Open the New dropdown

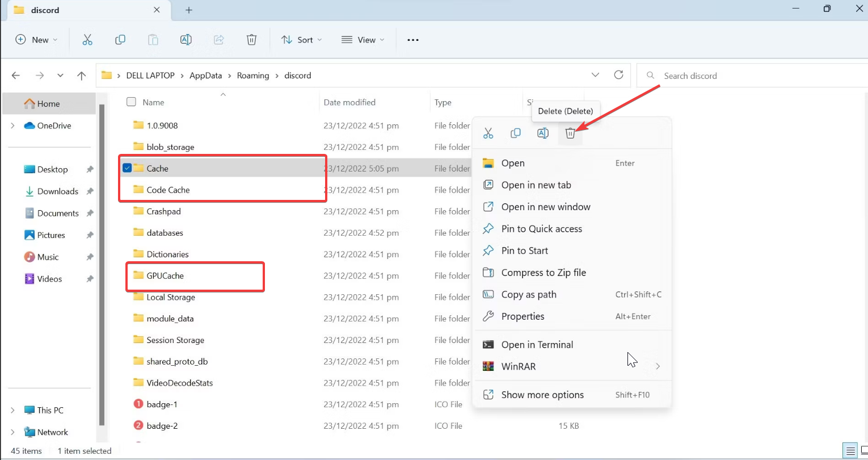tap(36, 40)
